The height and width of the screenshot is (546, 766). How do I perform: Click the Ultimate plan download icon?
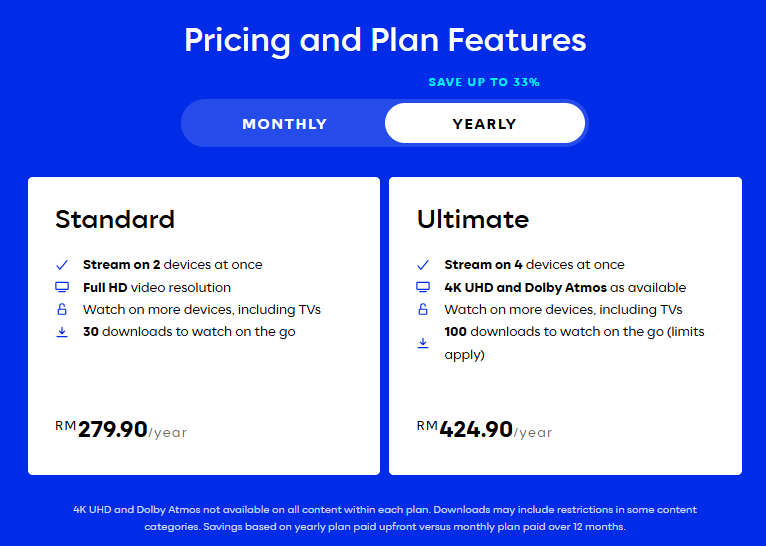[x=423, y=343]
